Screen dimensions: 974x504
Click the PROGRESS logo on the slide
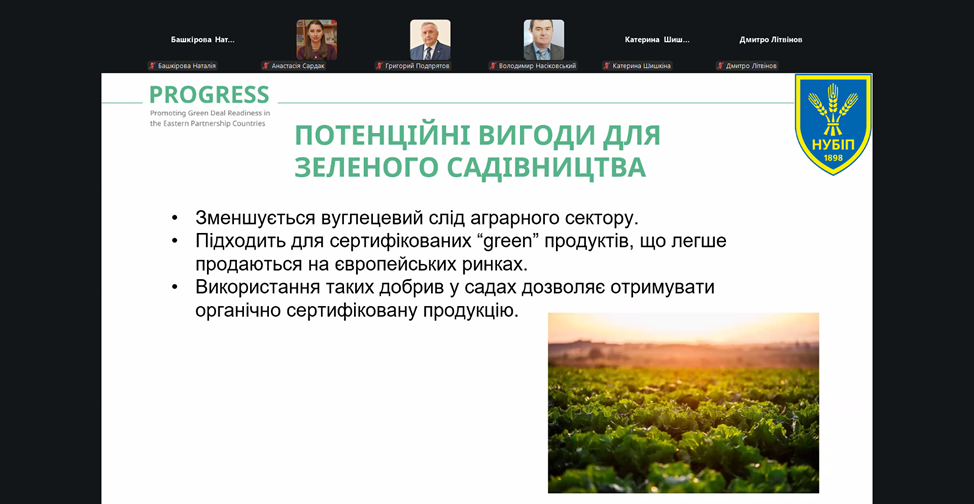point(209,94)
